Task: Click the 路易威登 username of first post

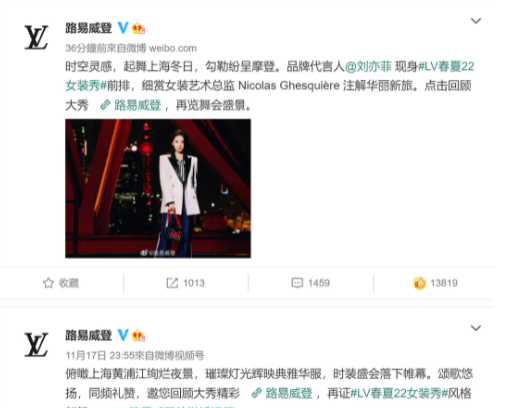Action: click(x=89, y=28)
